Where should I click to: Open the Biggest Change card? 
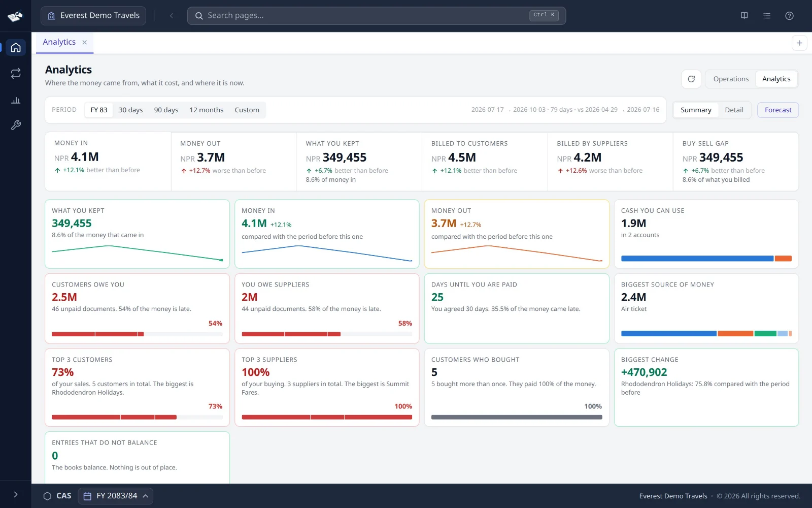tap(706, 388)
